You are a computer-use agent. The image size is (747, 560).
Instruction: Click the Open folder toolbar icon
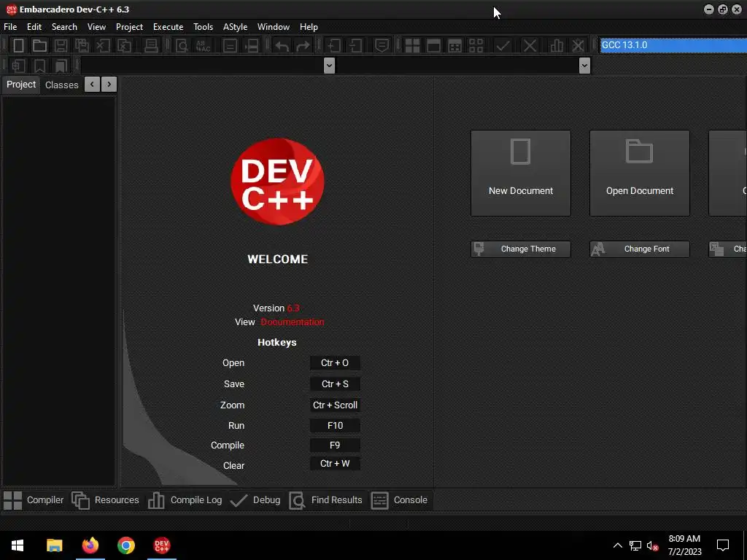coord(39,46)
